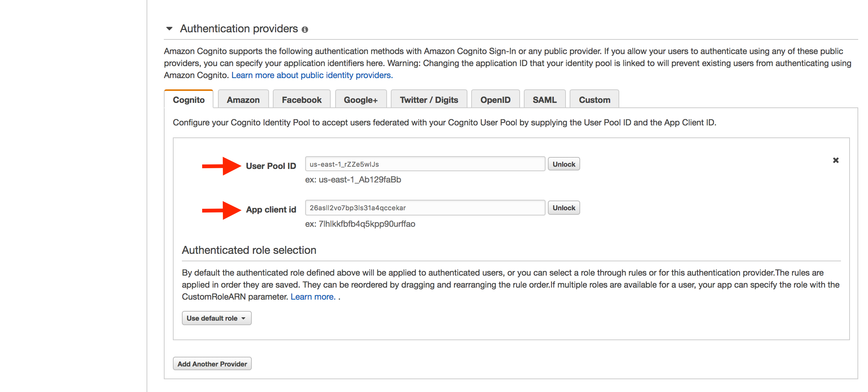Click the App client id input field
Image resolution: width=868 pixels, height=392 pixels.
tap(425, 208)
